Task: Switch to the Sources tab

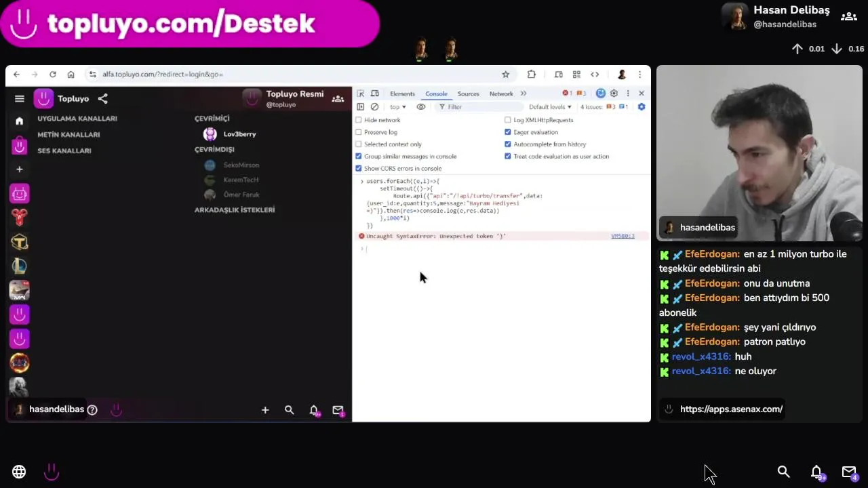Action: (468, 94)
